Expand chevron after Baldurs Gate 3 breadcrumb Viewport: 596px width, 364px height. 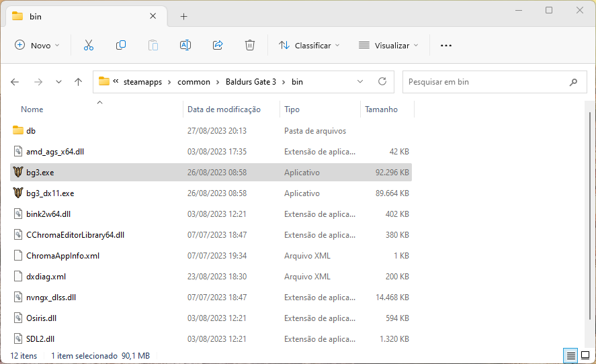pos(284,82)
